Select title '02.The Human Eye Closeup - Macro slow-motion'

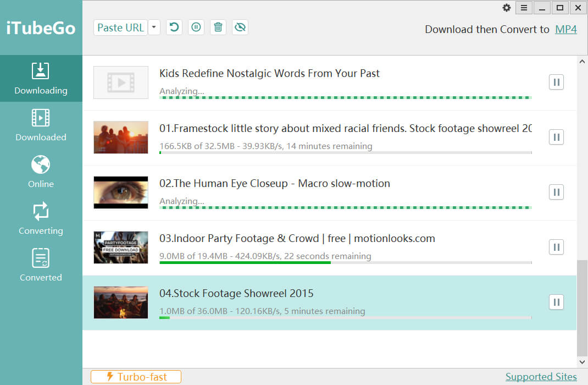pyautogui.click(x=275, y=184)
